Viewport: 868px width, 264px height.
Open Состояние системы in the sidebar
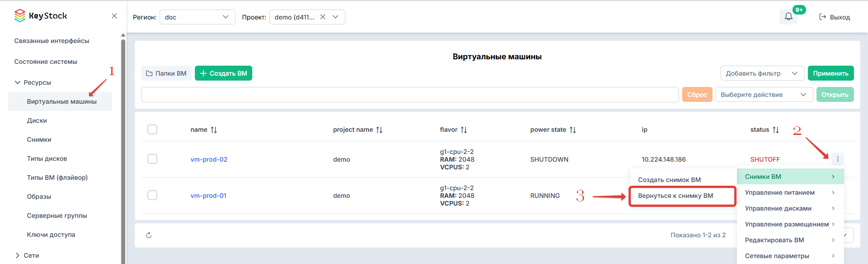pos(46,62)
